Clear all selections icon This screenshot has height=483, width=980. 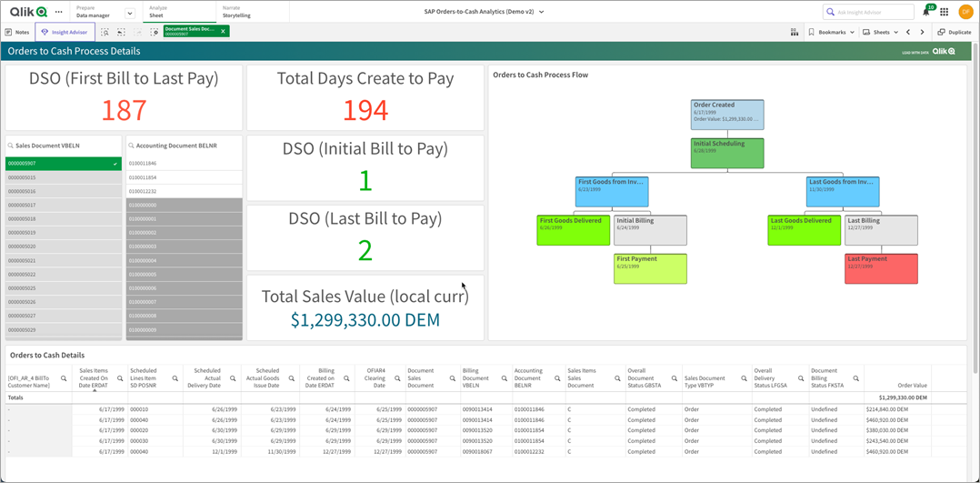[x=155, y=32]
